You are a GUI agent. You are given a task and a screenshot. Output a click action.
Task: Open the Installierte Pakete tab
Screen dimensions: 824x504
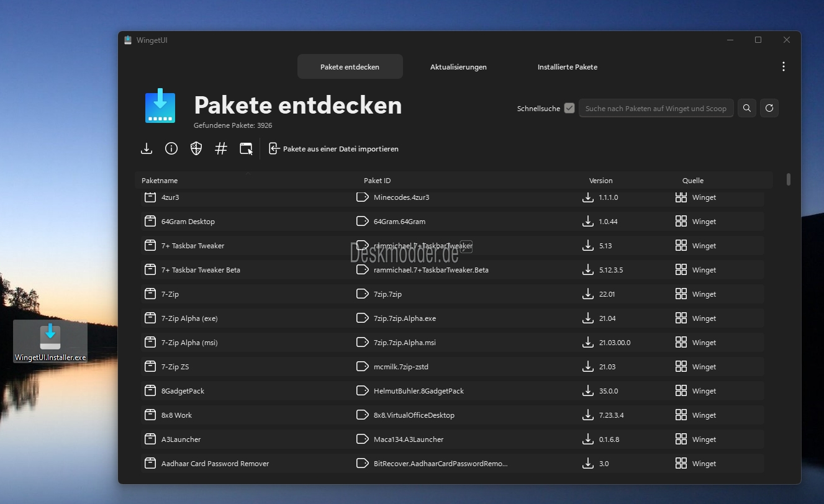(568, 66)
